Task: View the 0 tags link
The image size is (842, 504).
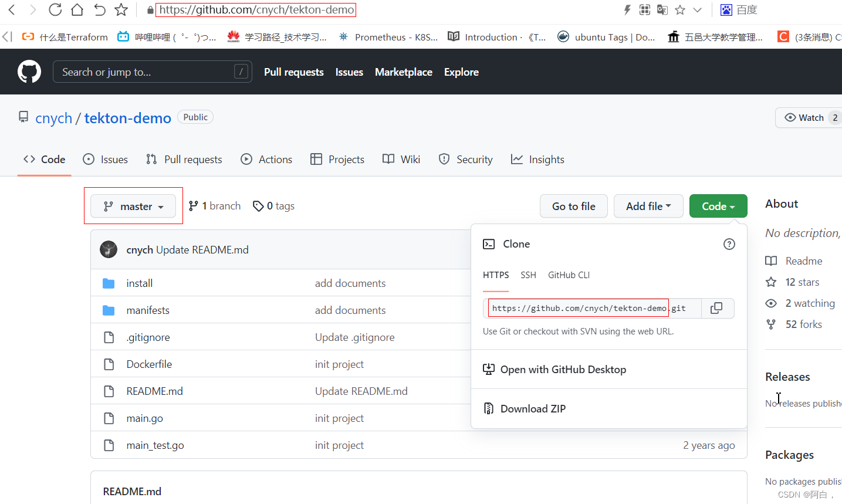Action: (x=273, y=206)
